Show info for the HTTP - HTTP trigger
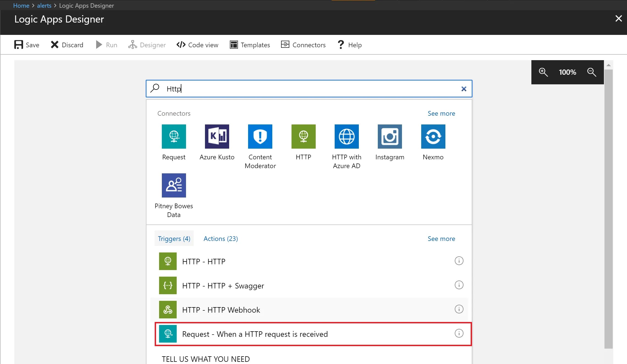This screenshot has height=364, width=627. coord(459,261)
